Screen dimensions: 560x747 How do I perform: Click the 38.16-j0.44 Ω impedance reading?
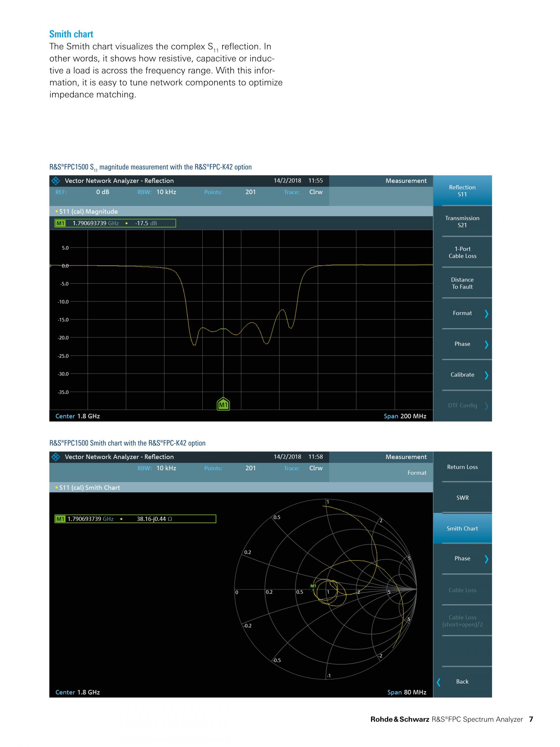point(154,519)
